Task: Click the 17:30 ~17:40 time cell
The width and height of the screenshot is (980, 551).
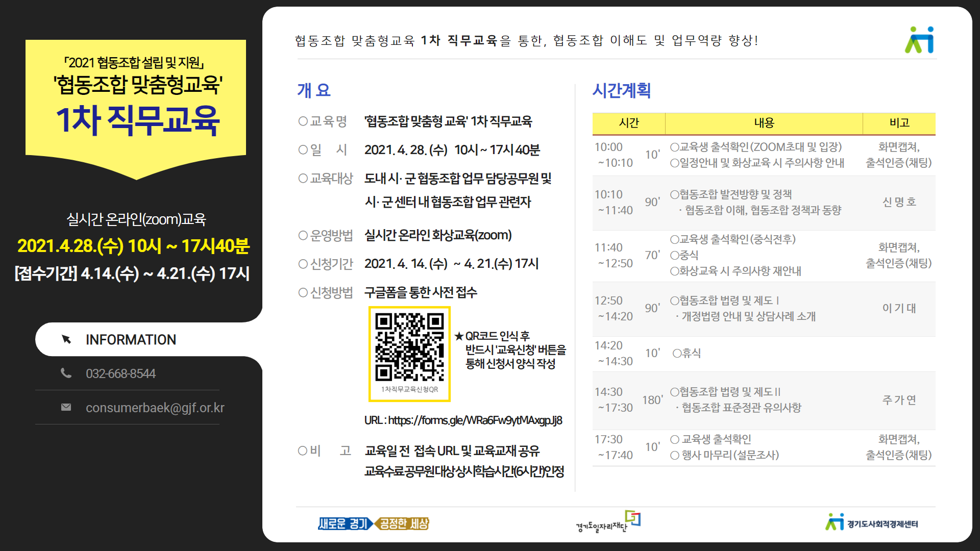Action: (615, 447)
